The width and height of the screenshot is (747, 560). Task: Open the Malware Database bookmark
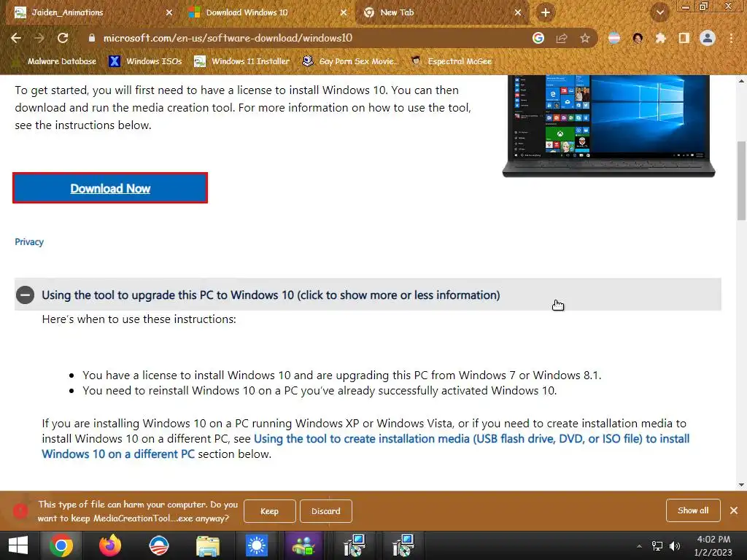(x=54, y=61)
